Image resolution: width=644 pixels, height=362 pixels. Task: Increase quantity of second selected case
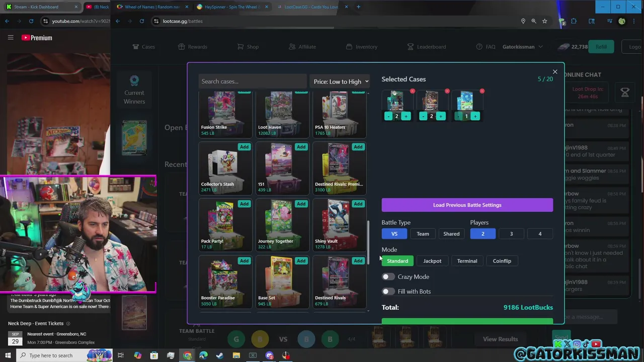point(441,116)
